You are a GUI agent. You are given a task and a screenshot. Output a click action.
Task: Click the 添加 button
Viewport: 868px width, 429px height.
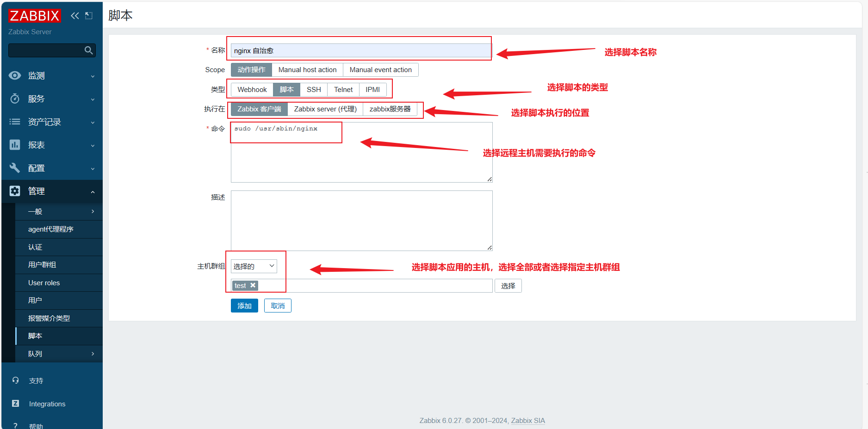[x=244, y=306]
